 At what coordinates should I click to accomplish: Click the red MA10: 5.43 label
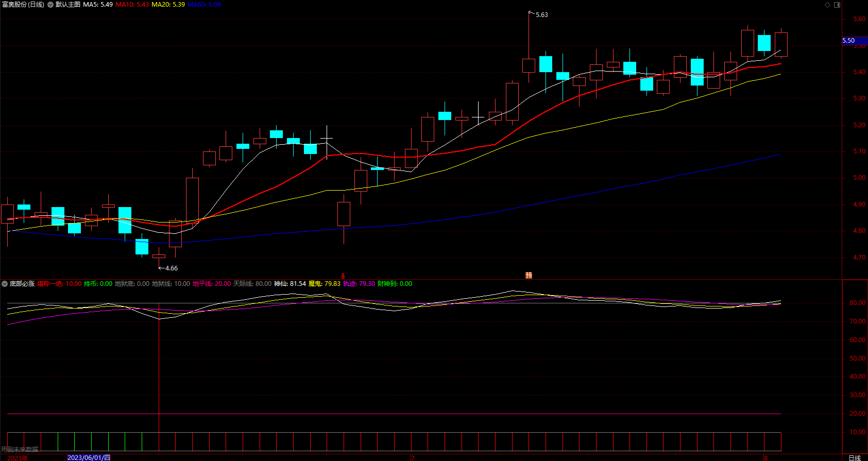(x=132, y=5)
